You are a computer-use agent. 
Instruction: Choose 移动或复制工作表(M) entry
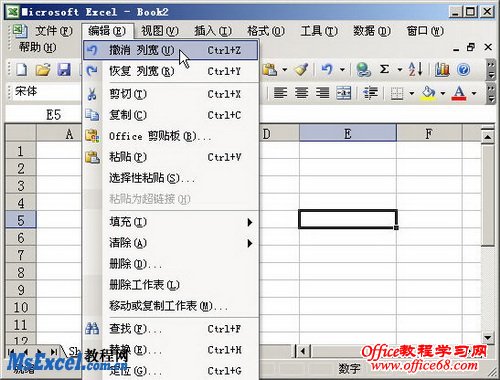coord(170,306)
